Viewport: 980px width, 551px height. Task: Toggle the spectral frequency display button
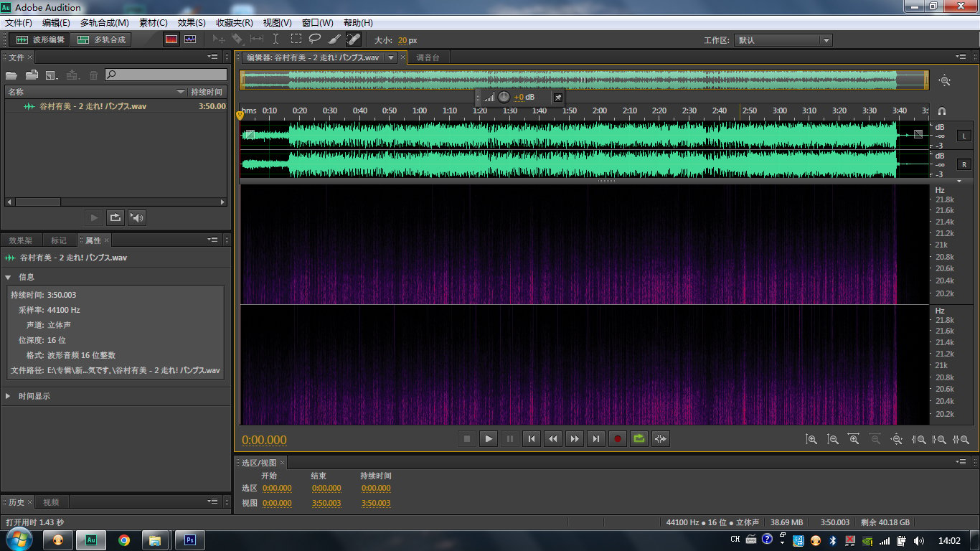[x=171, y=39]
